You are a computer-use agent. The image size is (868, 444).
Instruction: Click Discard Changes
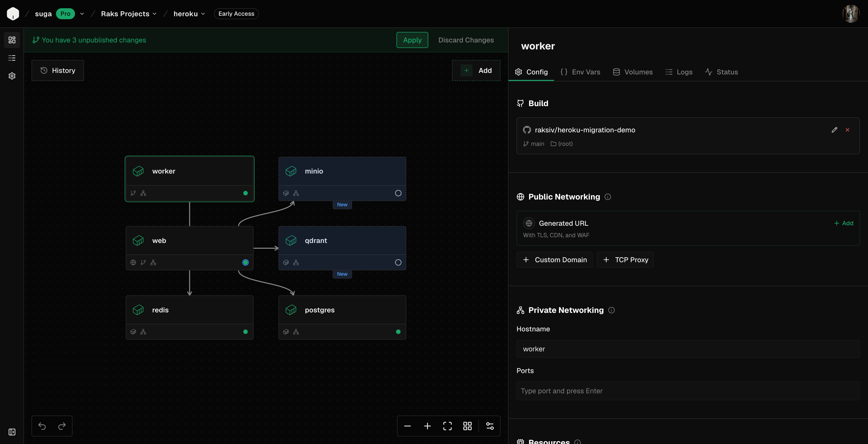point(466,40)
